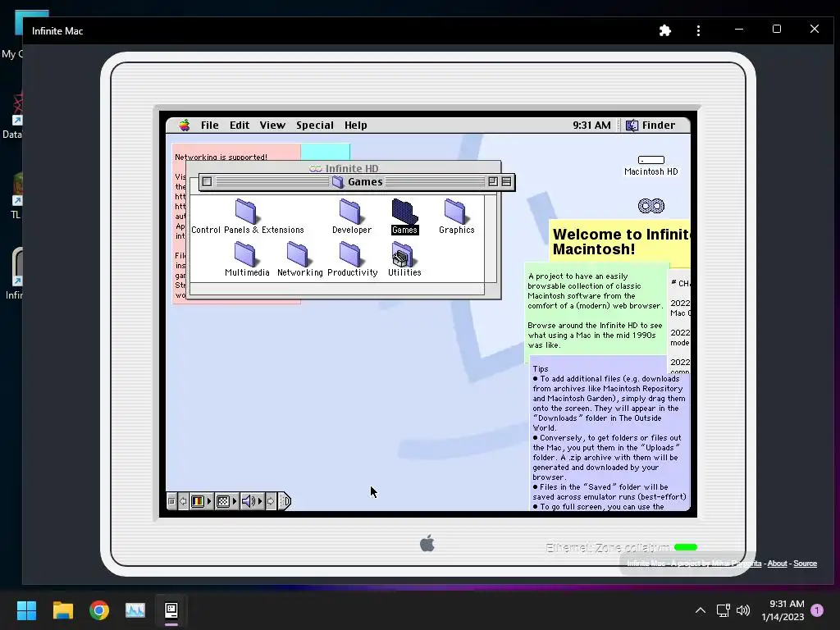Click the Control Strip left scroll arrow

click(183, 501)
